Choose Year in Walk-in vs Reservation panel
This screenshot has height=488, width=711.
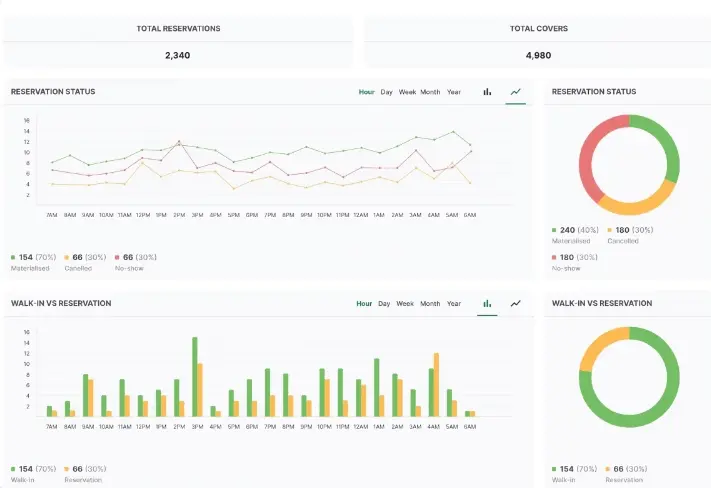click(453, 304)
